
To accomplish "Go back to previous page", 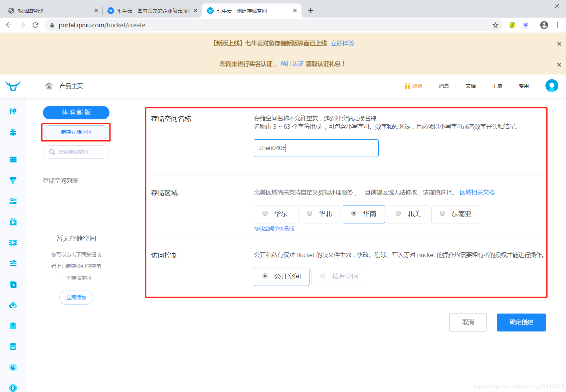I will (x=9, y=25).
